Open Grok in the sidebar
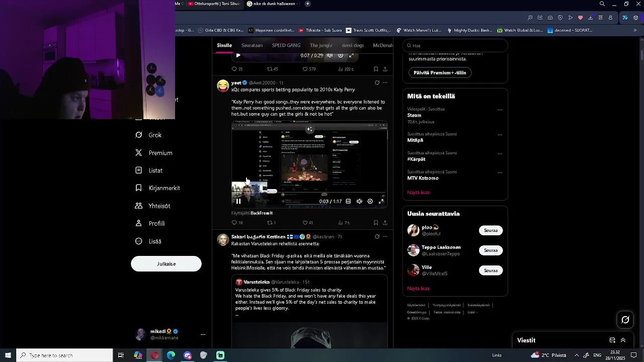Viewport: 644px width, 362px height. click(x=148, y=135)
